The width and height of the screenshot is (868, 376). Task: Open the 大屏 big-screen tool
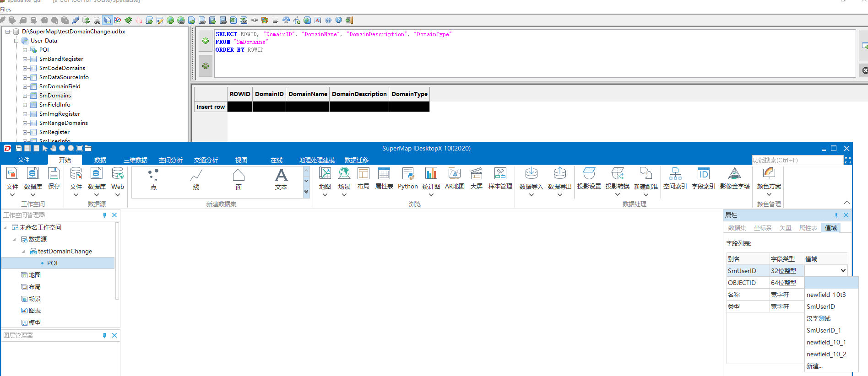pos(477,178)
